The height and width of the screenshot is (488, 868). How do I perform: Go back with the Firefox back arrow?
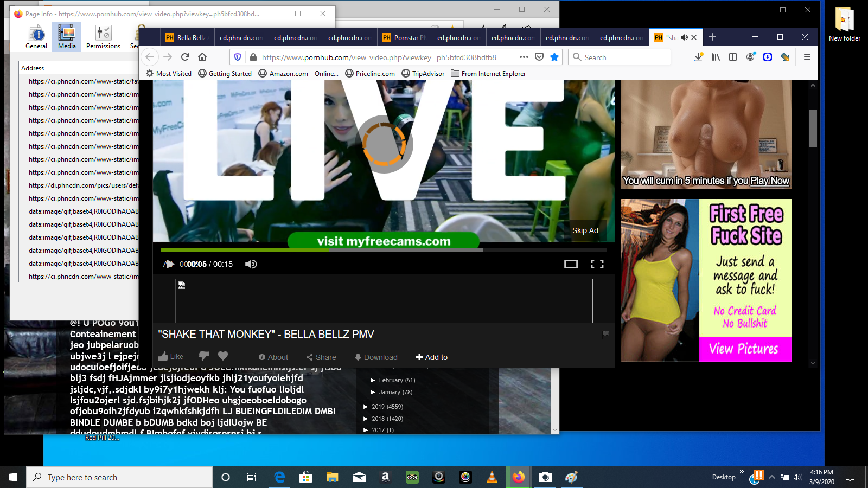point(150,57)
